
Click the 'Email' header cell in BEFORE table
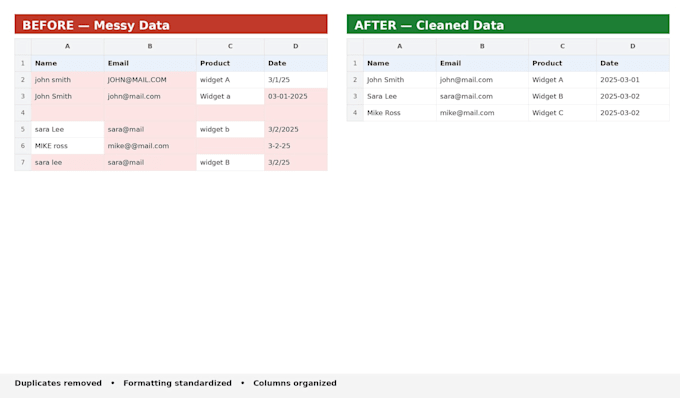click(x=150, y=63)
